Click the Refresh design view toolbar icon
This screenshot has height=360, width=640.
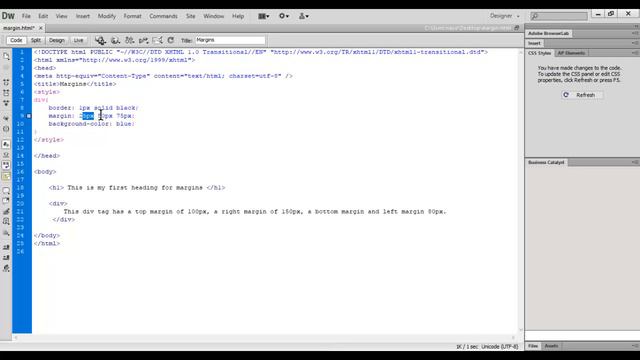(171, 40)
